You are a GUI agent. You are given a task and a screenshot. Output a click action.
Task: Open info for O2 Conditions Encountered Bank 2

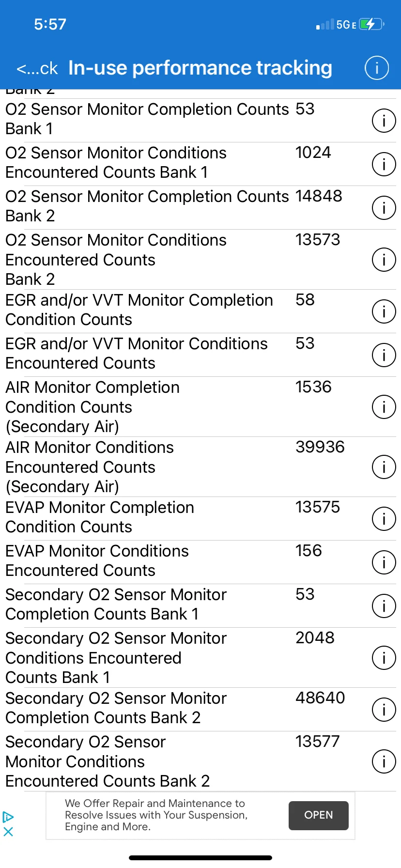click(384, 260)
